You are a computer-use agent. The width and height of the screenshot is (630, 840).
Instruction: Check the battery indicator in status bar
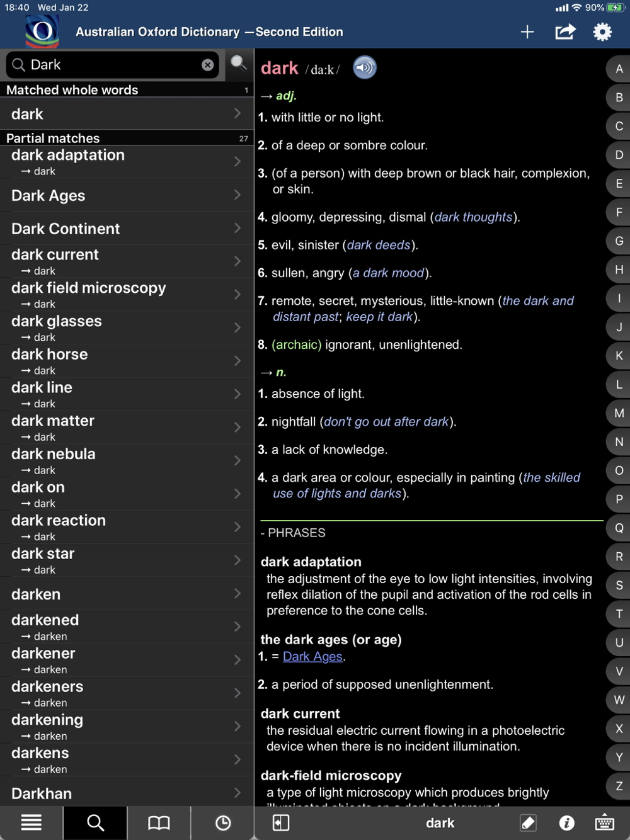click(x=615, y=8)
